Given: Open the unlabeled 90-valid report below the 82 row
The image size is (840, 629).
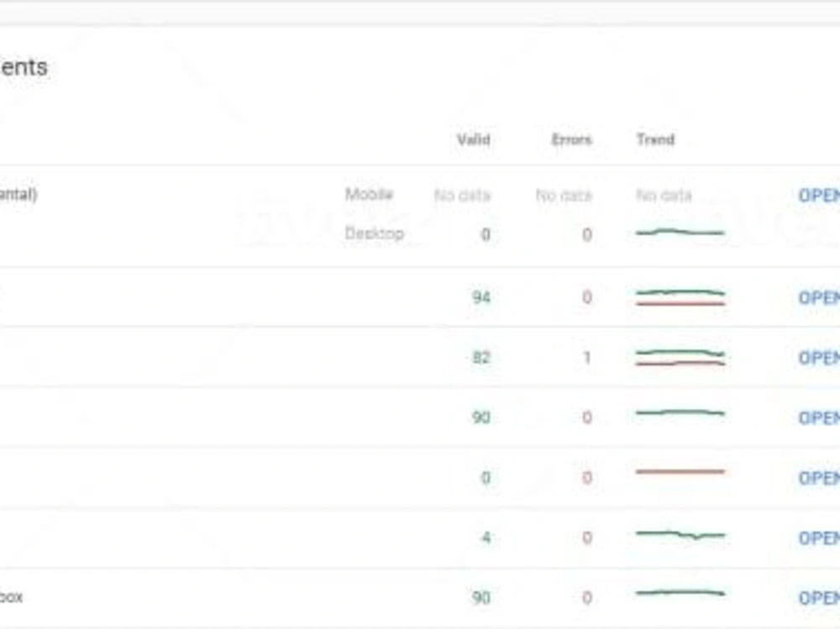Looking at the screenshot, I should (x=819, y=417).
